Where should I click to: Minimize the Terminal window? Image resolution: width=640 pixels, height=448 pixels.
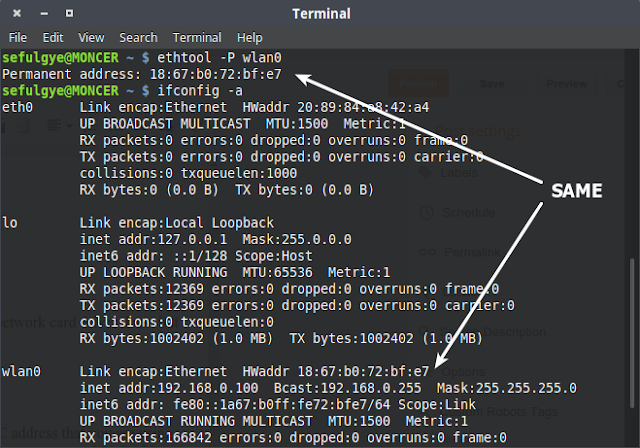click(44, 13)
